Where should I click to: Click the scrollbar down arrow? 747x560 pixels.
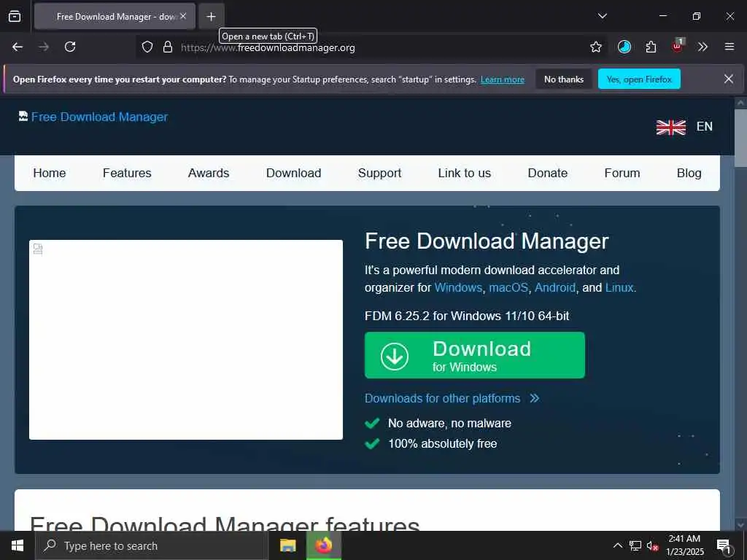point(740,525)
